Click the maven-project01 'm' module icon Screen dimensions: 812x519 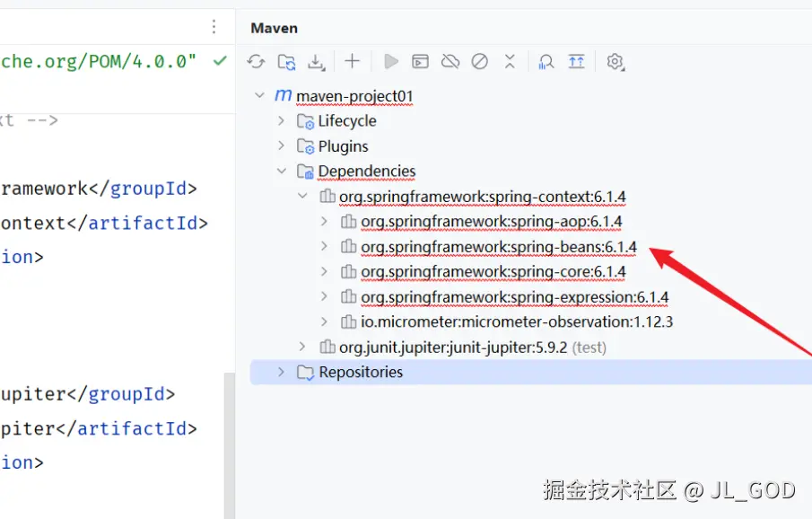tap(284, 95)
